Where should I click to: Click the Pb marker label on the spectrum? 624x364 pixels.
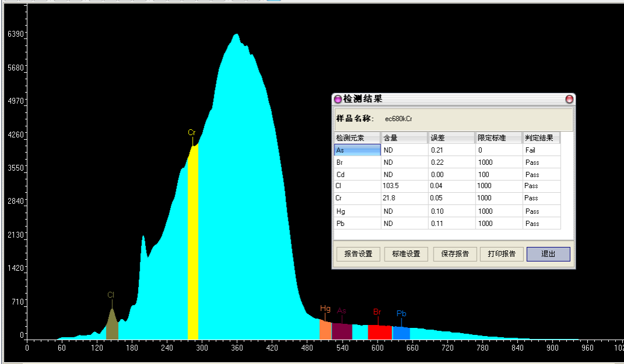coord(400,313)
